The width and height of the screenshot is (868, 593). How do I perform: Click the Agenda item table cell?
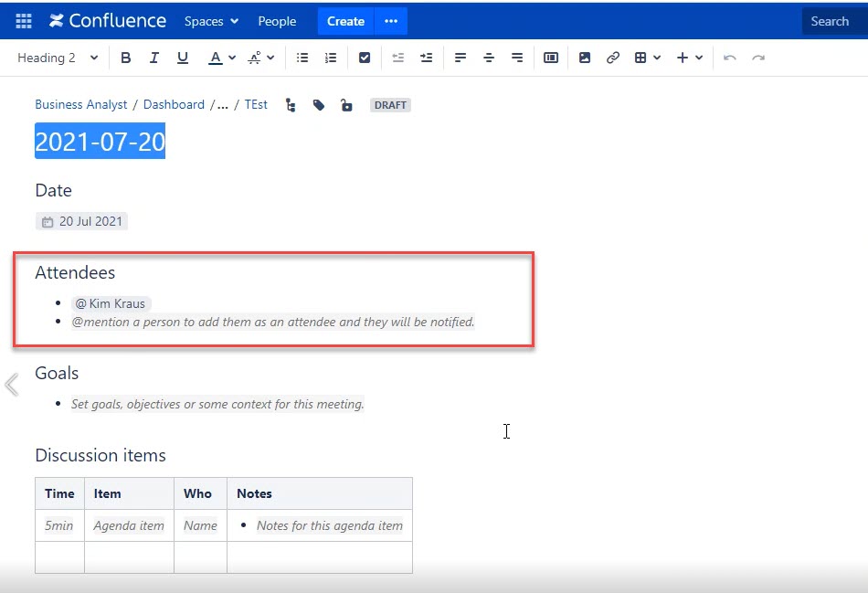point(129,525)
